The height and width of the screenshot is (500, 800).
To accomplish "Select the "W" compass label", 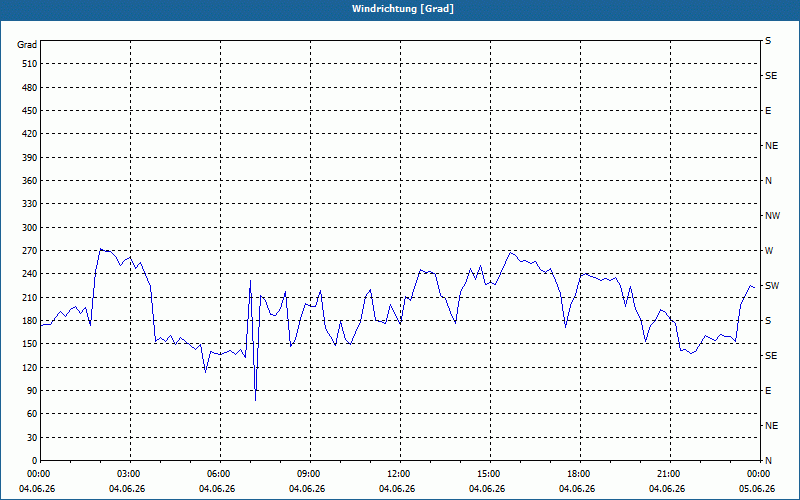I will tap(769, 251).
